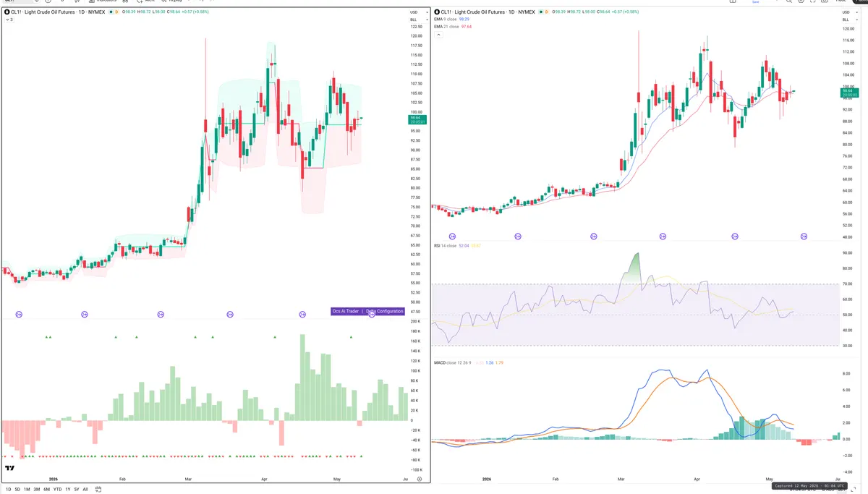
Task: Click the green market status dot on right chart
Action: tap(540, 12)
